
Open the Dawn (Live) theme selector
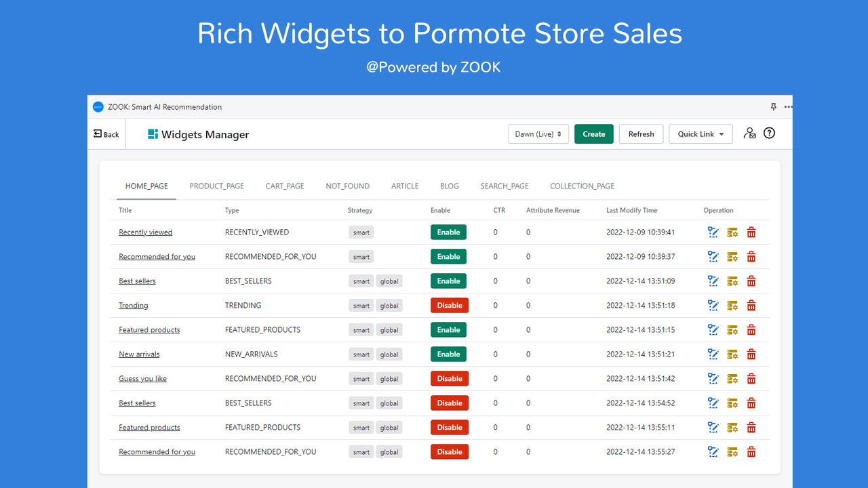tap(538, 134)
